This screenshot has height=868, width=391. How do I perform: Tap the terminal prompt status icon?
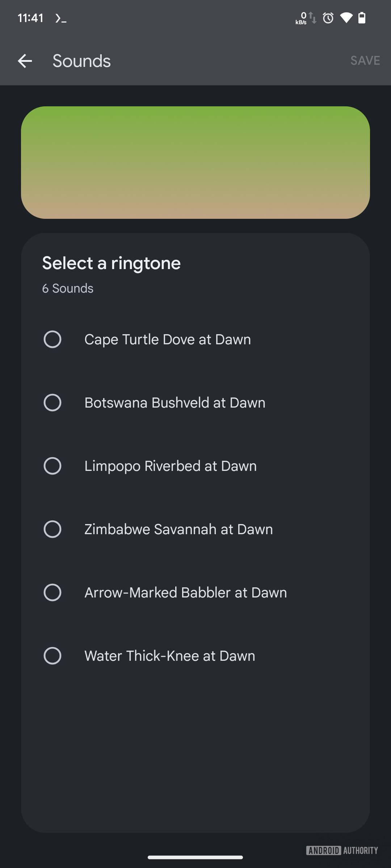pos(61,18)
